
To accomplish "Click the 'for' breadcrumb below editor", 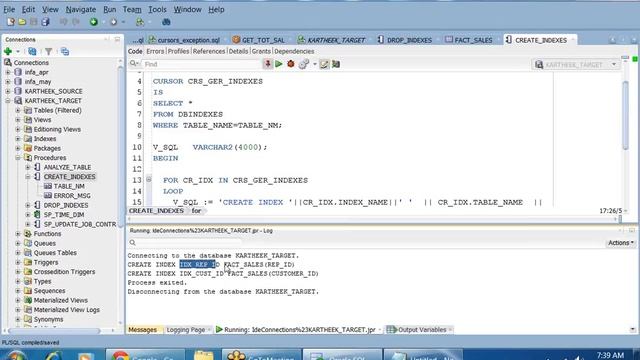I will coord(196,211).
